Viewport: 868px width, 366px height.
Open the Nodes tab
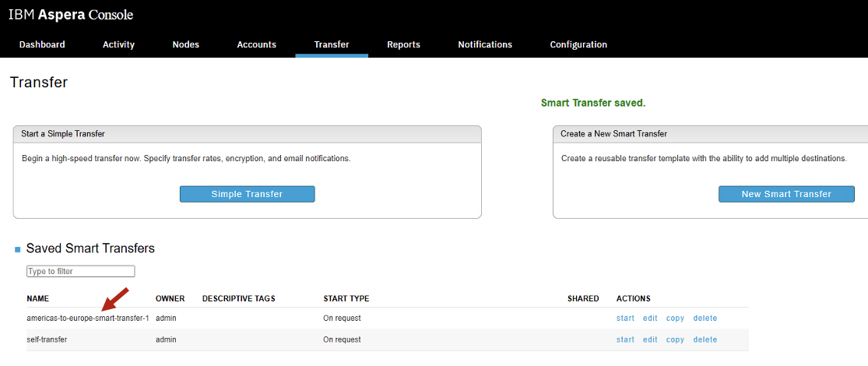(185, 45)
